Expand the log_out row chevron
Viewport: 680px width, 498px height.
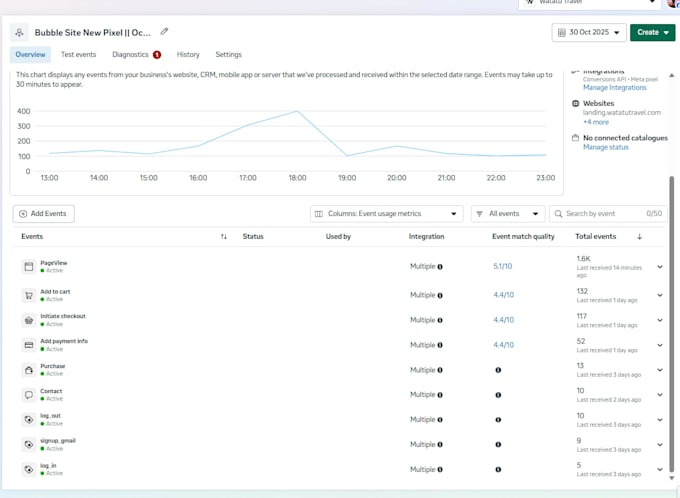660,419
